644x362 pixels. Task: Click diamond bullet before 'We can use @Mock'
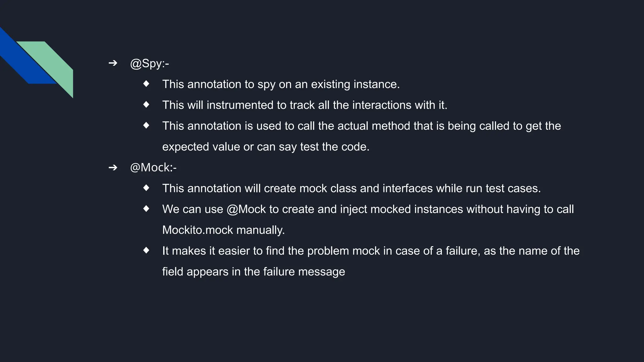tap(146, 209)
